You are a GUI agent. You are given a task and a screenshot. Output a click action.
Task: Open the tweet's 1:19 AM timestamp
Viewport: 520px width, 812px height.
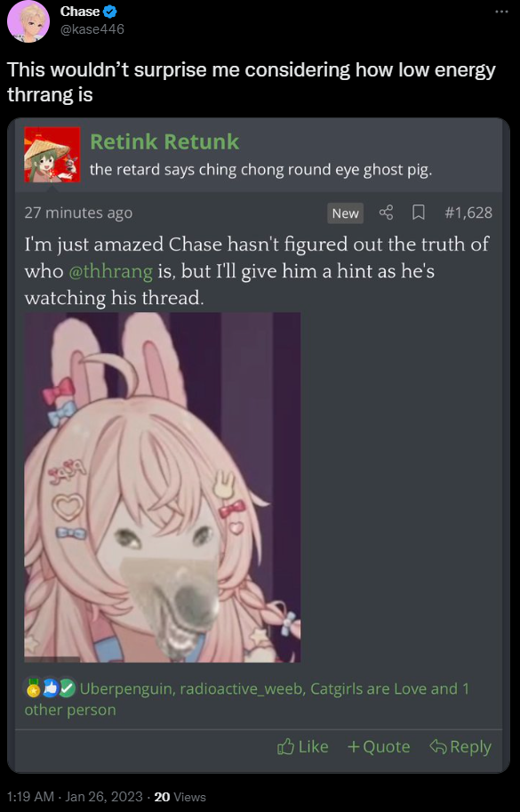(x=26, y=796)
